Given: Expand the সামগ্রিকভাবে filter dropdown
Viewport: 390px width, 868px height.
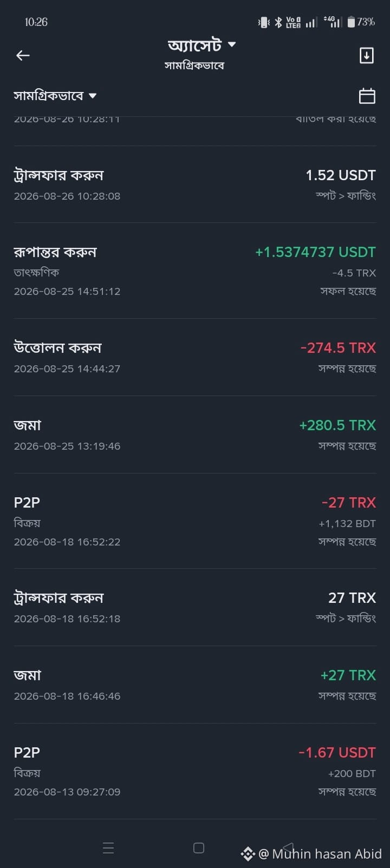Looking at the screenshot, I should 55,96.
